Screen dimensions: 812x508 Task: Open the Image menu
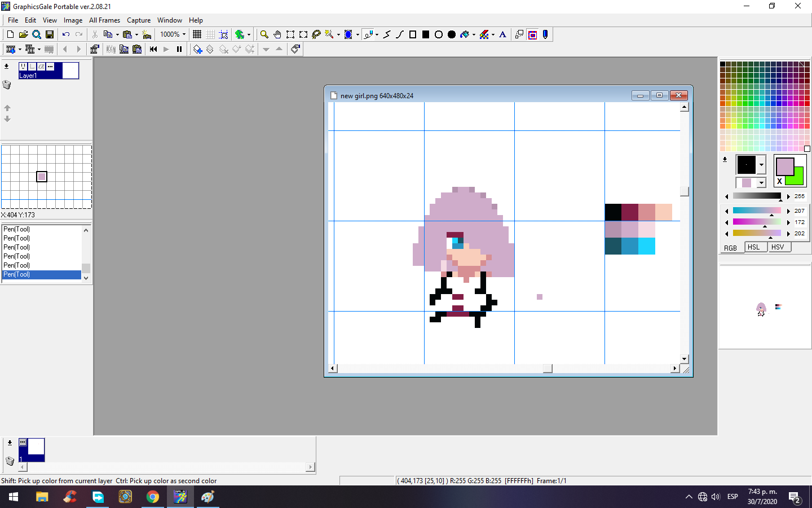click(x=73, y=20)
